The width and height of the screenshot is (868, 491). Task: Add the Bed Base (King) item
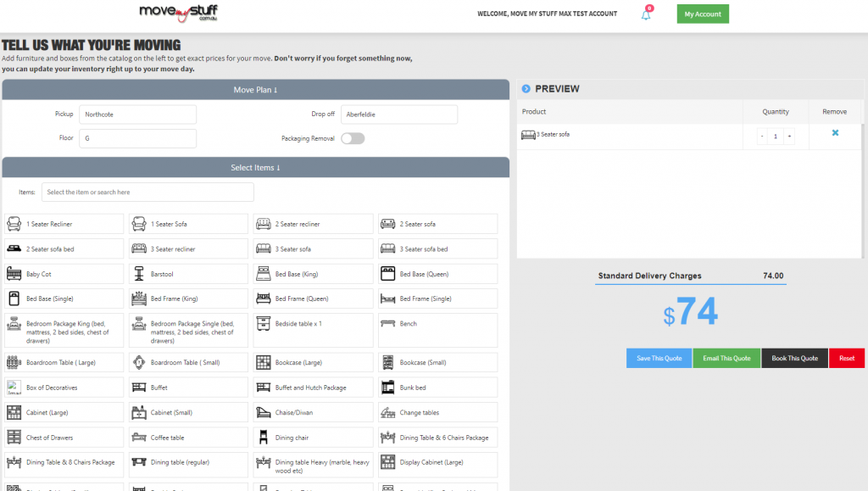pos(314,274)
